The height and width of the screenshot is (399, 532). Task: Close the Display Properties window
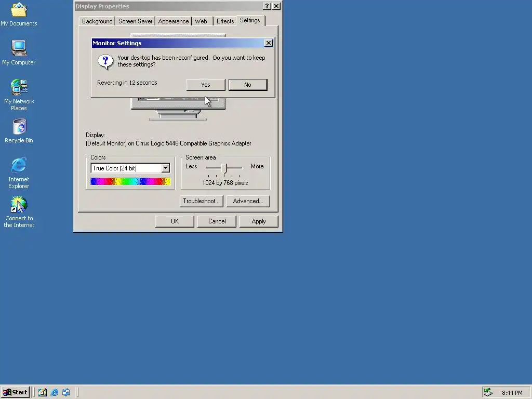click(x=276, y=6)
